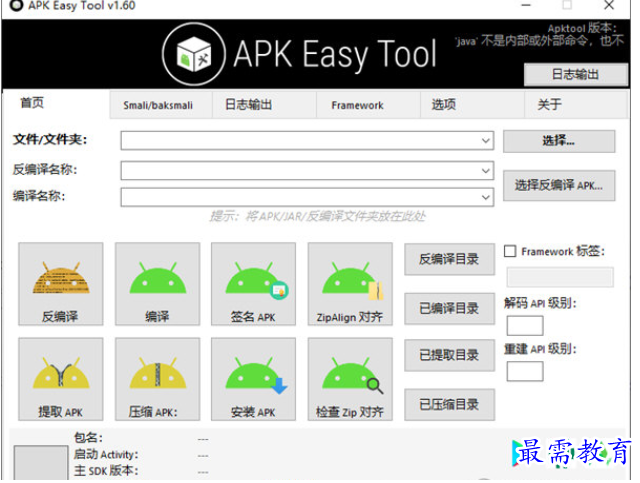Close the APK Easy Tool window
640x483 pixels.
(609, 5)
